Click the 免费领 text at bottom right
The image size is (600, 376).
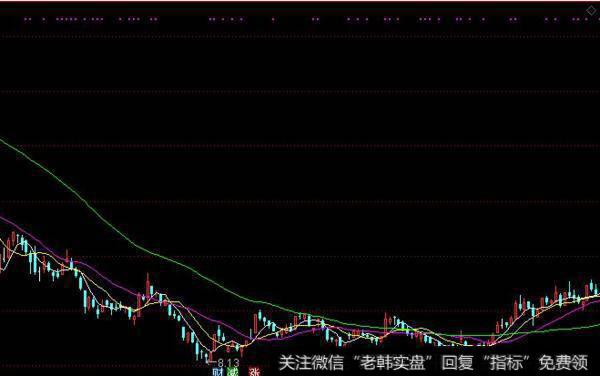(x=563, y=363)
